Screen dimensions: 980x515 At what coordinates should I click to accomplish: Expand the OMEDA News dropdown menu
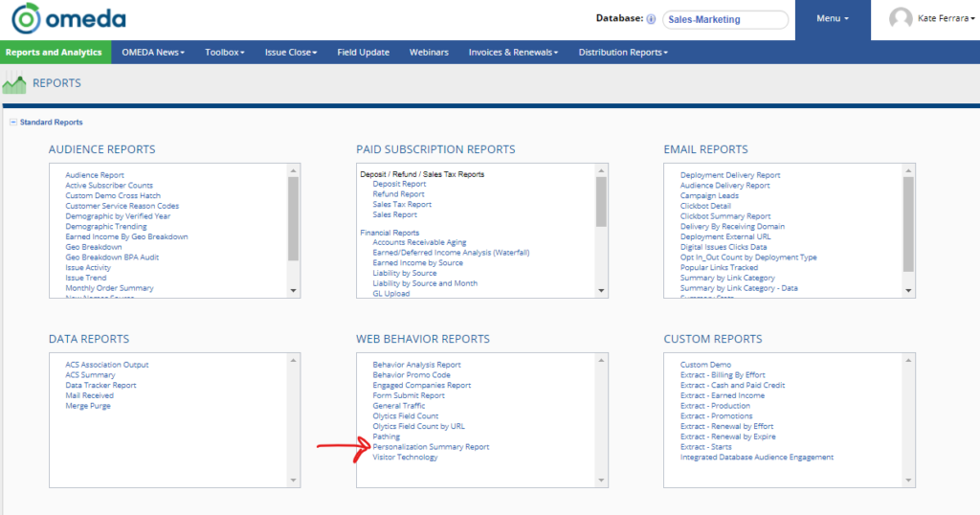[x=153, y=53]
